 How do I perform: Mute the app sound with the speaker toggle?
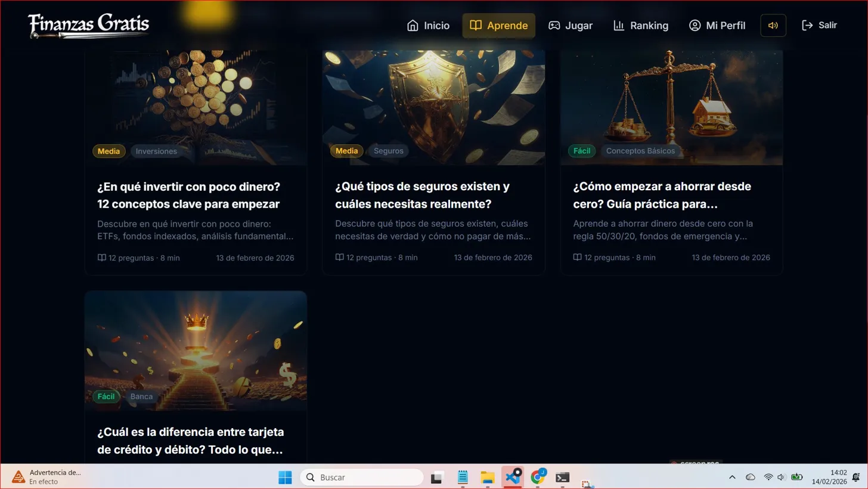tap(773, 25)
